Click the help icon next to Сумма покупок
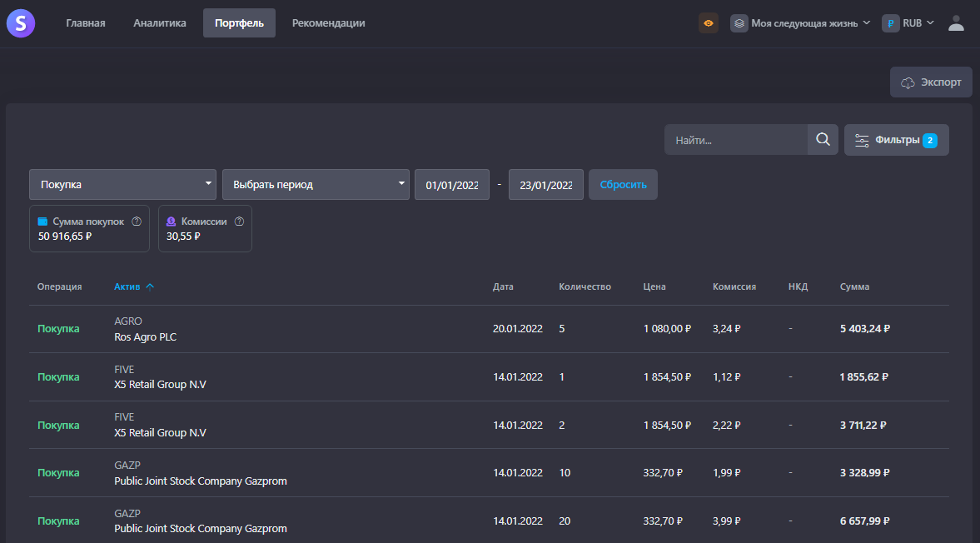 [137, 222]
